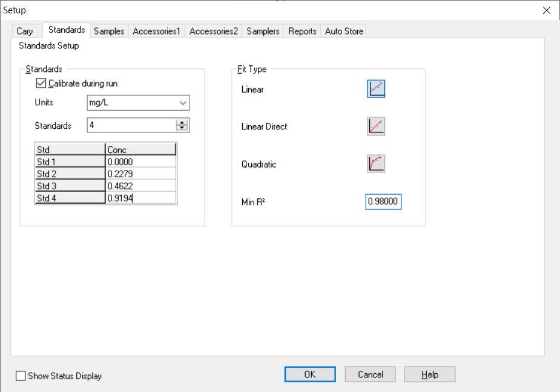560x392 pixels.
Task: Open the Samples tab
Action: tap(109, 31)
